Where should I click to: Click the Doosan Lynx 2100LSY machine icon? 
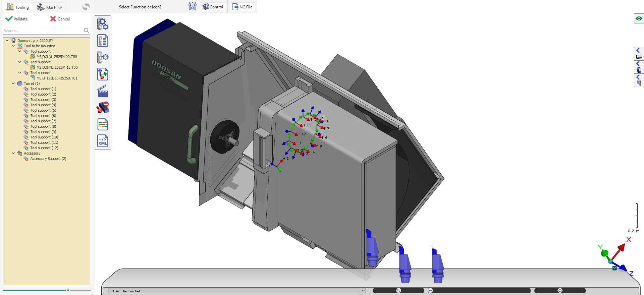tap(13, 41)
